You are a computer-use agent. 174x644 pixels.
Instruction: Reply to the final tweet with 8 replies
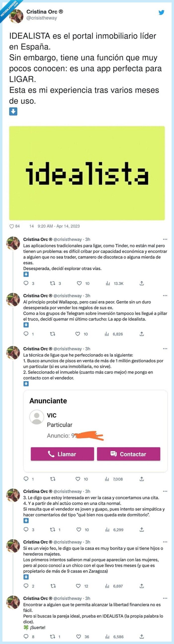[x=26, y=637]
